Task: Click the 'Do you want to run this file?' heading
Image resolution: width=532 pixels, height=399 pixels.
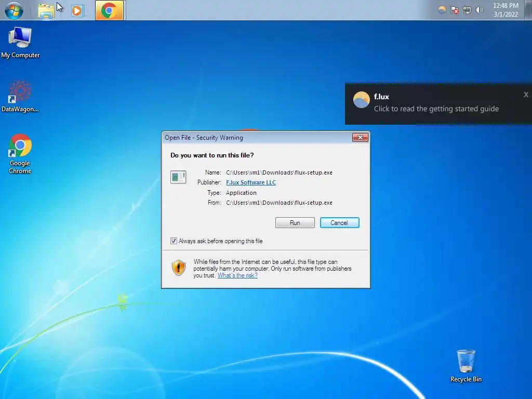Action: coord(212,155)
